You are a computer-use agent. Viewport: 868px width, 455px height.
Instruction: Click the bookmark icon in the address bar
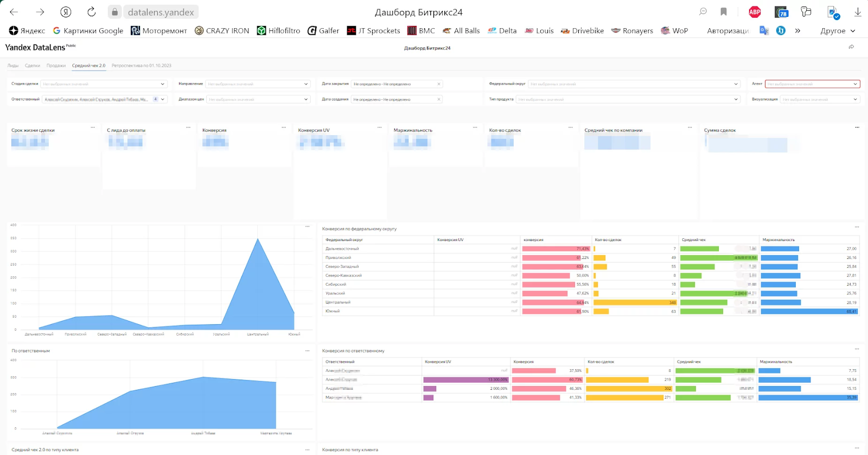724,12
